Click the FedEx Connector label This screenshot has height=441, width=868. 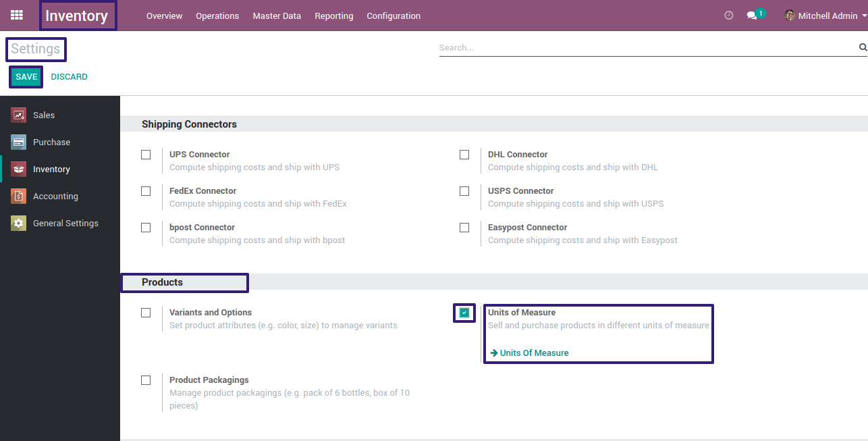202,191
